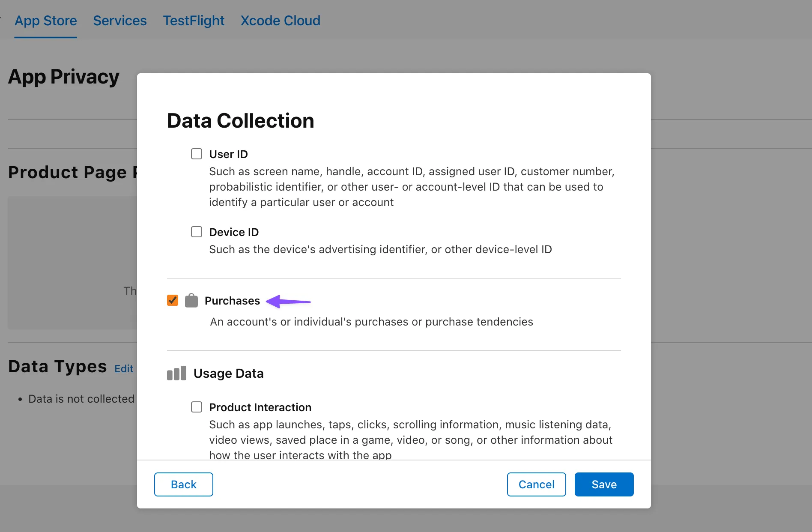Click the Edit link beside Data Types

[x=124, y=369]
